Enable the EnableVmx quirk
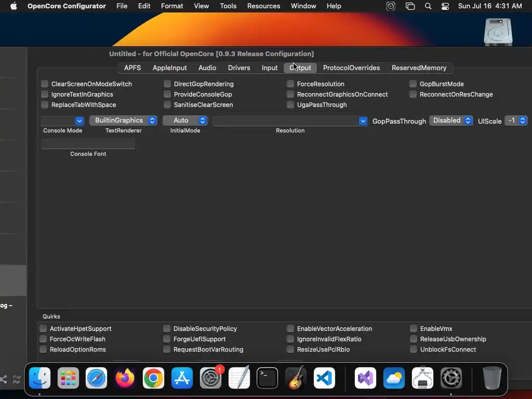 pos(413,328)
